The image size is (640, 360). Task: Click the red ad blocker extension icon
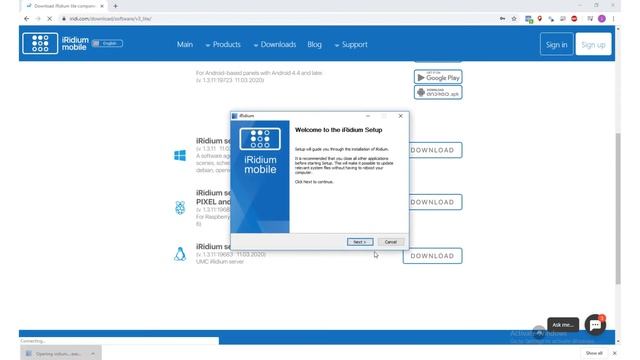(574, 19)
